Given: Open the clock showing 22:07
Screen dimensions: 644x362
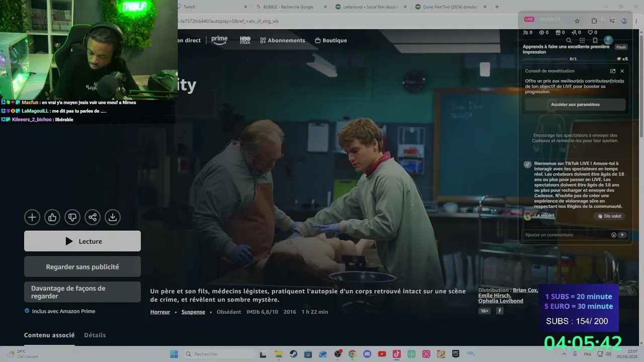Looking at the screenshot, I should click(628, 354).
